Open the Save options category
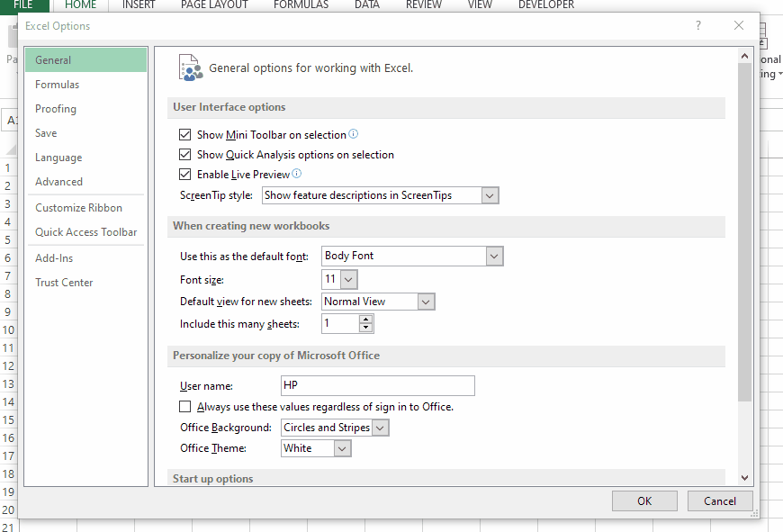Viewport: 783px width, 532px height. pyautogui.click(x=85, y=133)
